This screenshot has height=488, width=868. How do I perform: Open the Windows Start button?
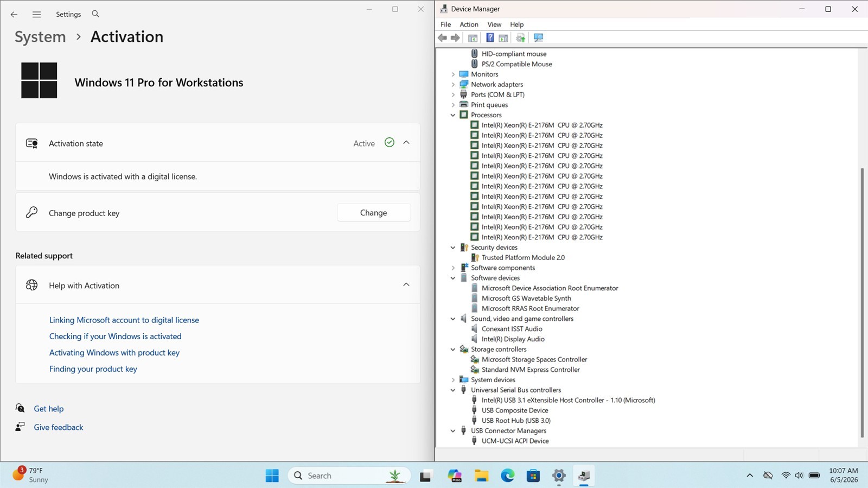click(x=272, y=476)
